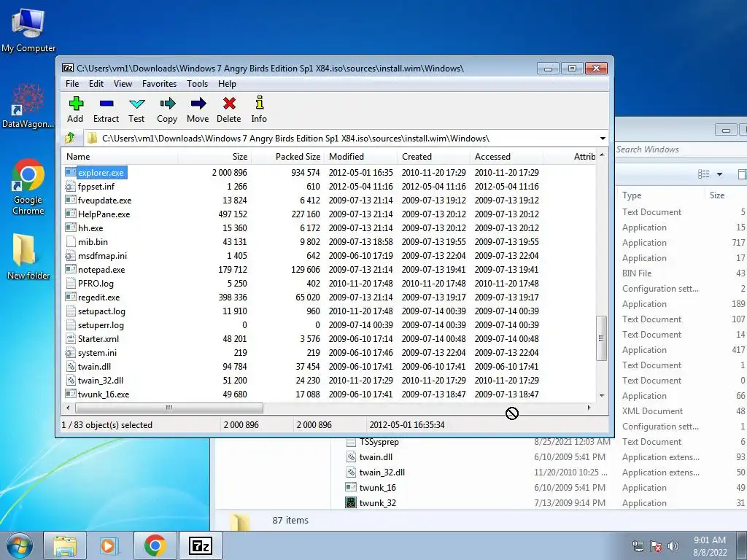Click the Starter.xml file icon
747x560 pixels.
point(71,338)
